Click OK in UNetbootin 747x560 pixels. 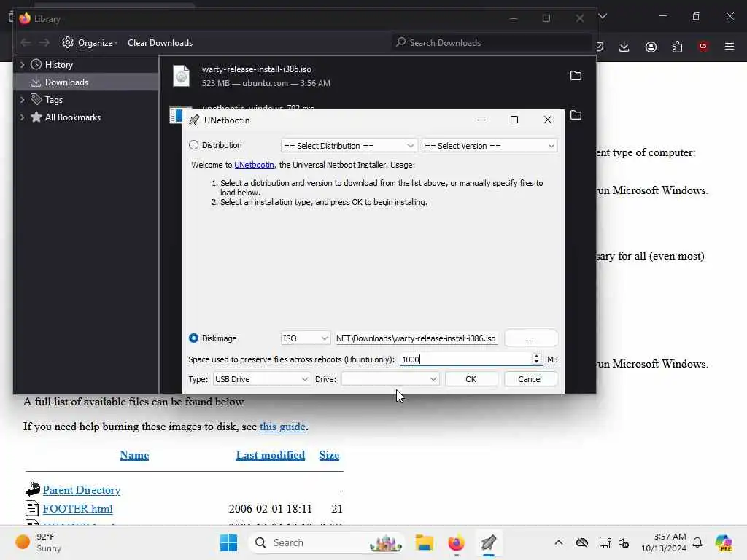pyautogui.click(x=471, y=379)
